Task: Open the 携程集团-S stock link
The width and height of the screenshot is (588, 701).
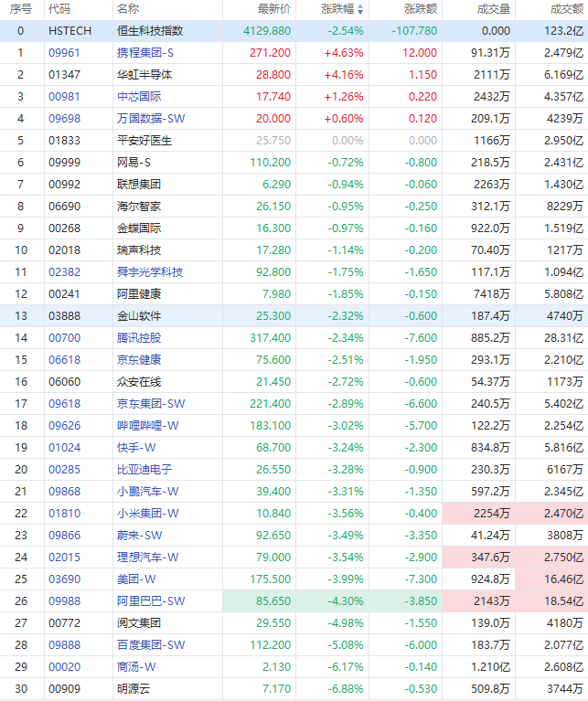Action: tap(144, 53)
